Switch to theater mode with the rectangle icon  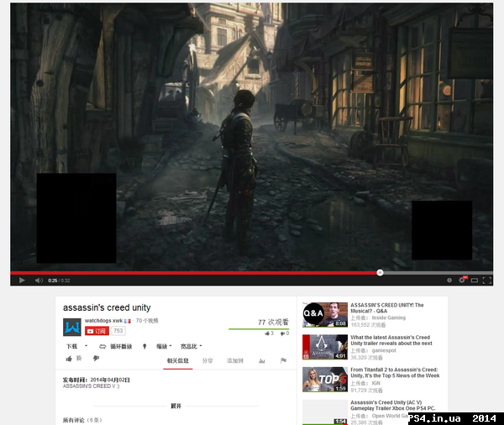click(x=475, y=281)
